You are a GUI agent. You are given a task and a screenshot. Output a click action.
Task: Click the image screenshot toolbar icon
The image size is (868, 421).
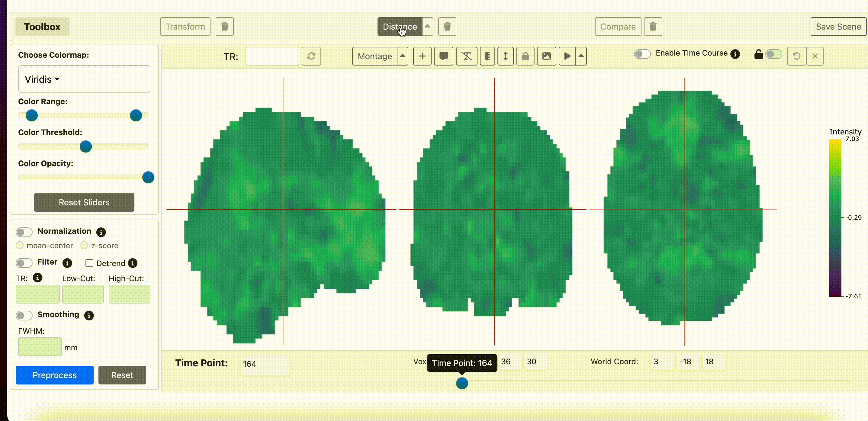tap(546, 56)
